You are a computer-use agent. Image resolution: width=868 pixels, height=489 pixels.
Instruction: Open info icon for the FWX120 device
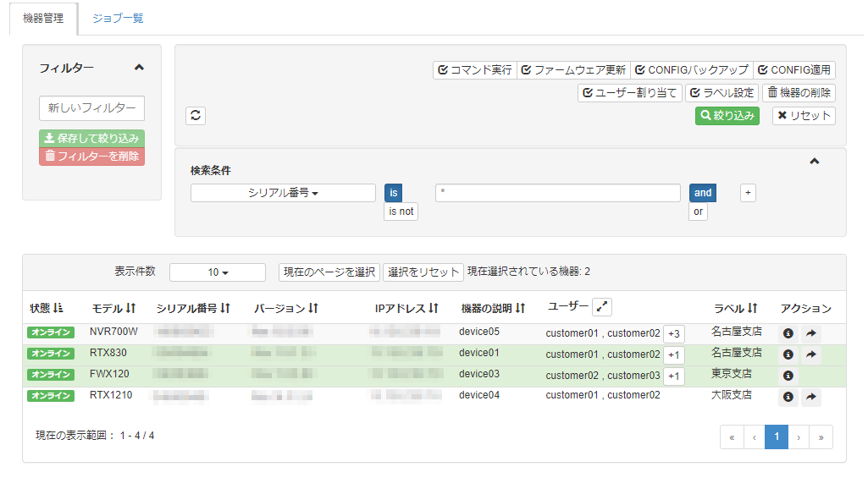(787, 375)
